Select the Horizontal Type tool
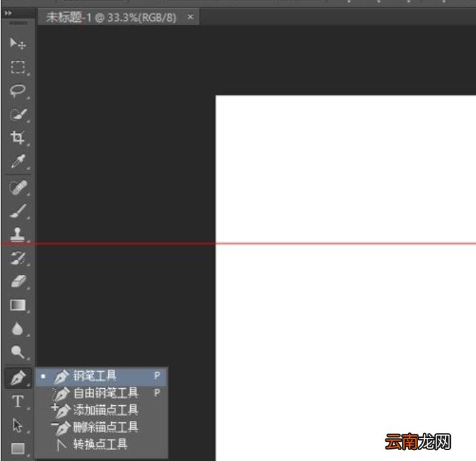 [x=18, y=401]
